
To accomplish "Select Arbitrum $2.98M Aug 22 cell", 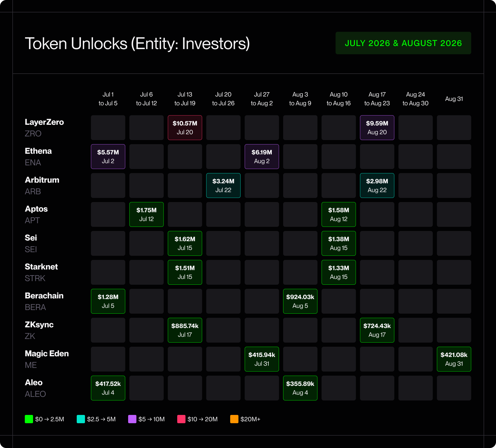I will 377,186.
